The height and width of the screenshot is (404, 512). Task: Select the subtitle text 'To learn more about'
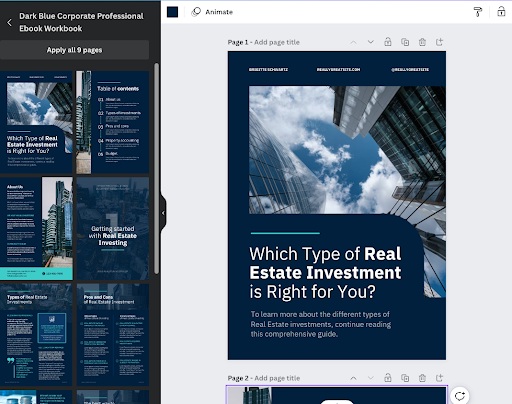click(x=320, y=324)
